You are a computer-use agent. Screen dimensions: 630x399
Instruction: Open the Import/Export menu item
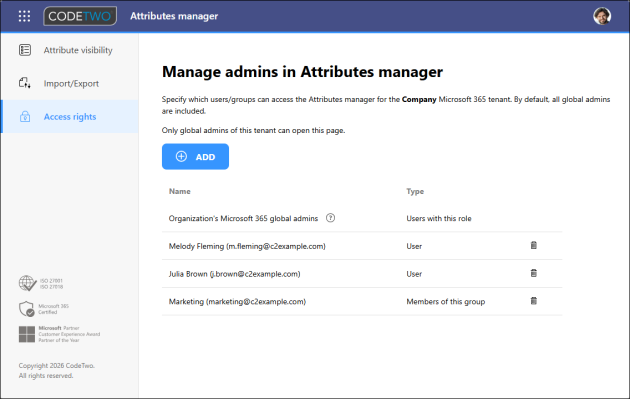pyautogui.click(x=70, y=83)
